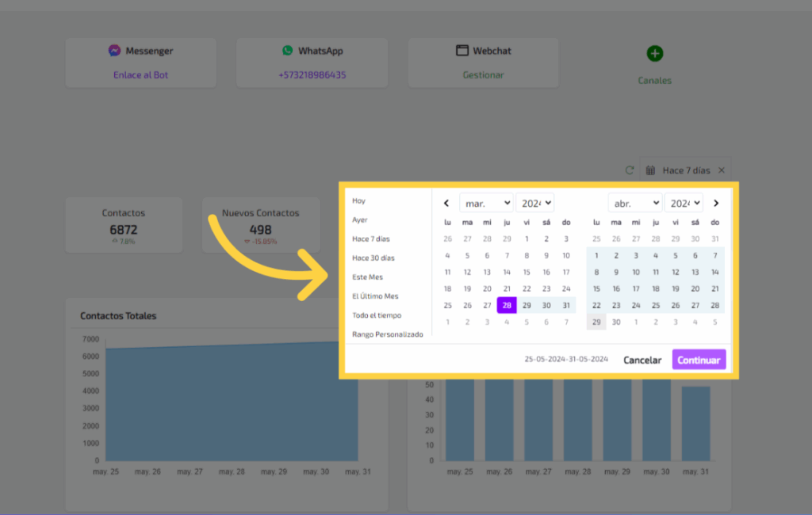Select the 'Hace 30 días' preset
Screen dimensions: 812x515
coord(373,258)
